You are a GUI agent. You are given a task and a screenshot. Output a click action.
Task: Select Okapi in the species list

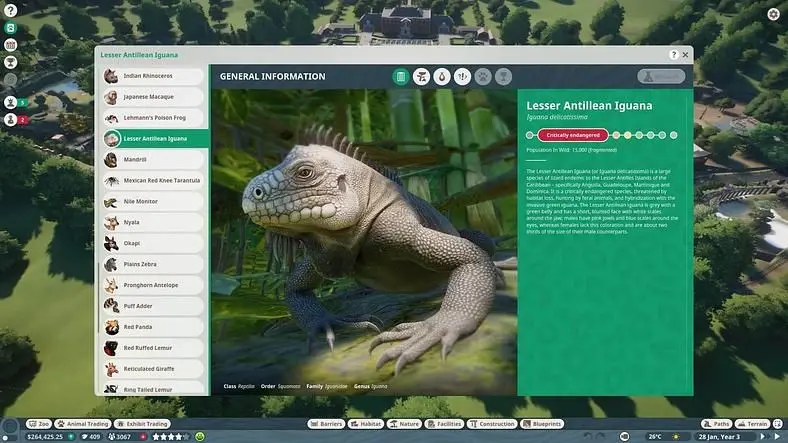click(x=153, y=244)
